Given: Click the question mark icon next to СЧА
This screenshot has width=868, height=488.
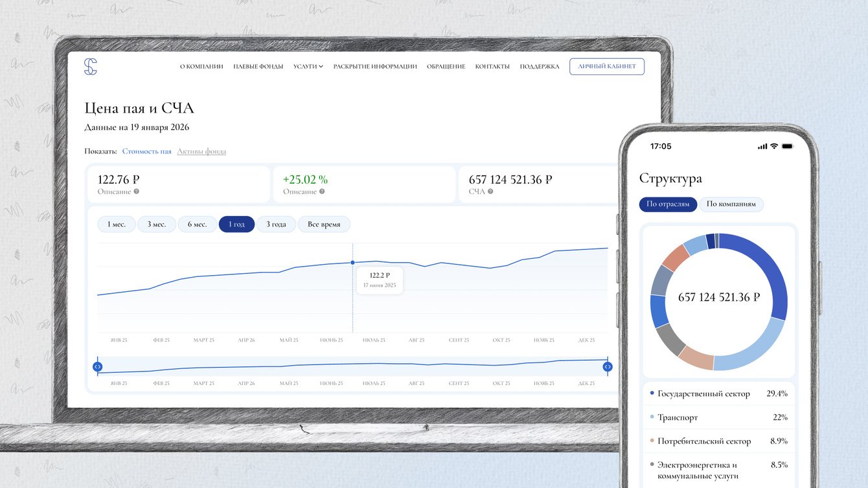Looking at the screenshot, I should [490, 192].
